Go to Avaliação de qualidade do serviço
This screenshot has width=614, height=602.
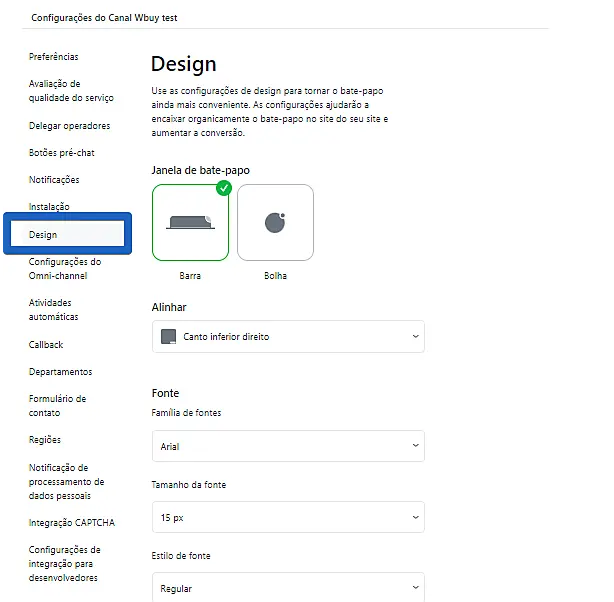(71, 91)
